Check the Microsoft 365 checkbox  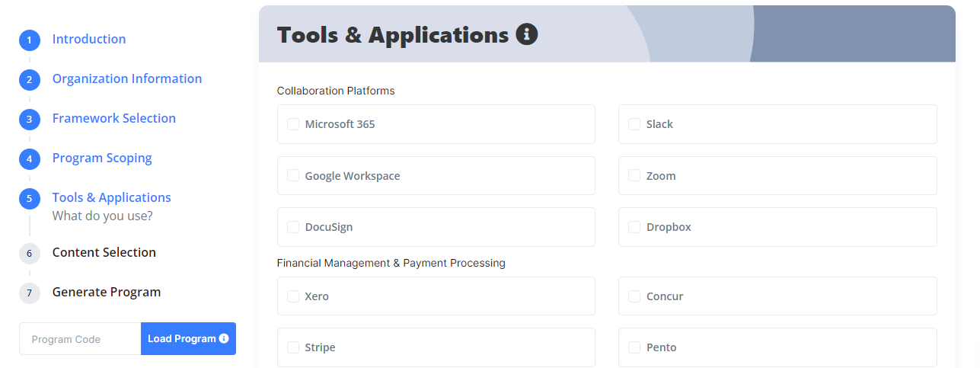(x=293, y=124)
